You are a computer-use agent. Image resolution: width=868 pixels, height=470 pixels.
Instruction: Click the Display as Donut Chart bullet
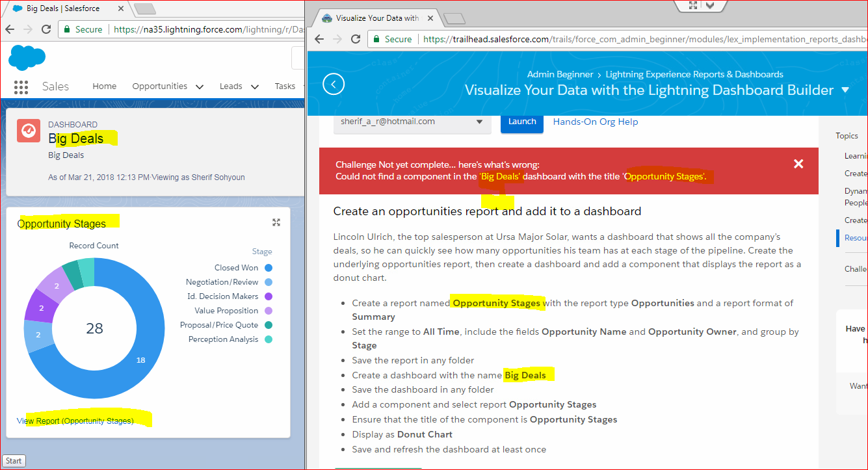(402, 434)
